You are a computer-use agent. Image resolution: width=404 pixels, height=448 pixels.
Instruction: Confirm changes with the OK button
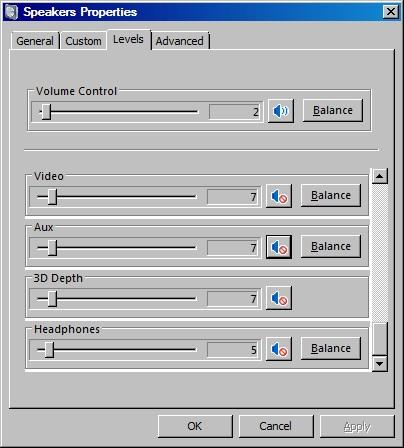click(x=195, y=426)
